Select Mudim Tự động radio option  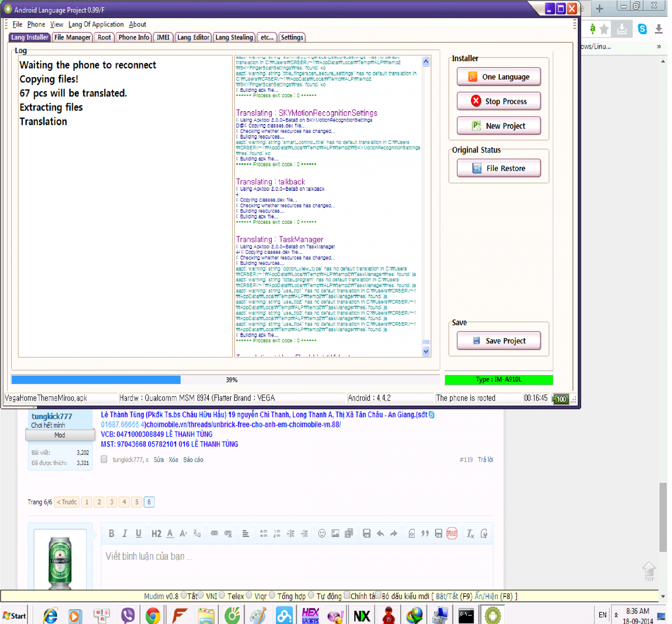(311, 595)
